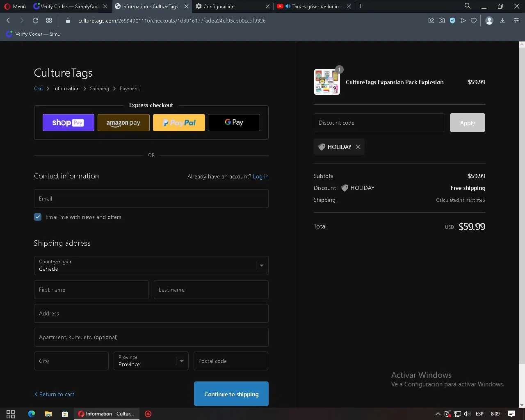
Task: Focus the Discount code field
Action: tap(379, 123)
